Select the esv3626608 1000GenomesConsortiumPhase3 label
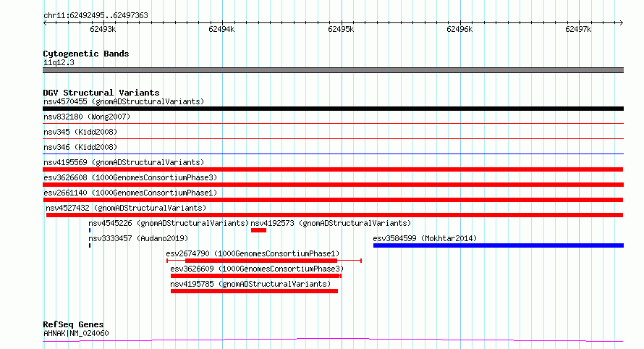 tap(130, 177)
